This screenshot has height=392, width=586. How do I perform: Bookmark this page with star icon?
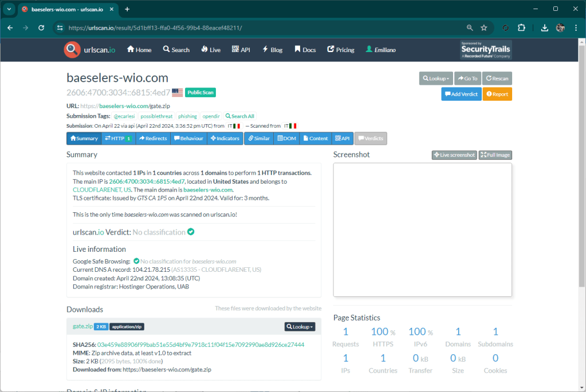pos(484,27)
